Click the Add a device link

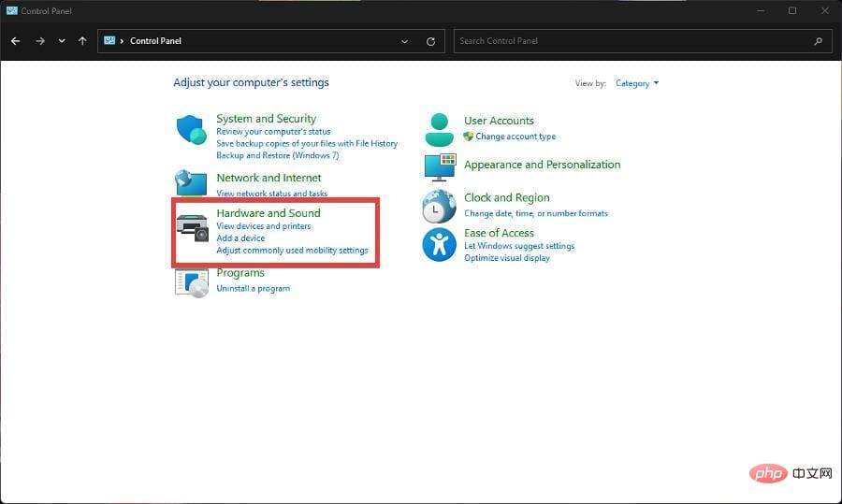[x=240, y=238]
